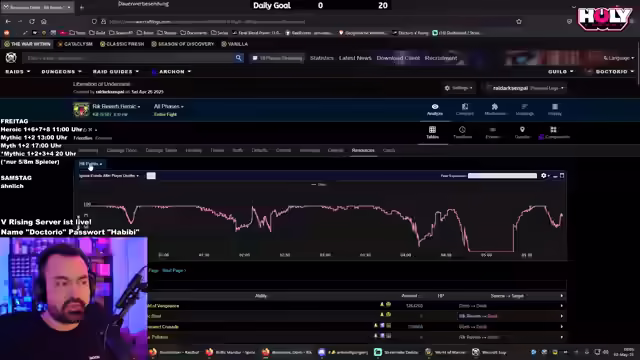The image size is (640, 360).
Task: Select the Cataclysm game version
Action: (x=75, y=44)
